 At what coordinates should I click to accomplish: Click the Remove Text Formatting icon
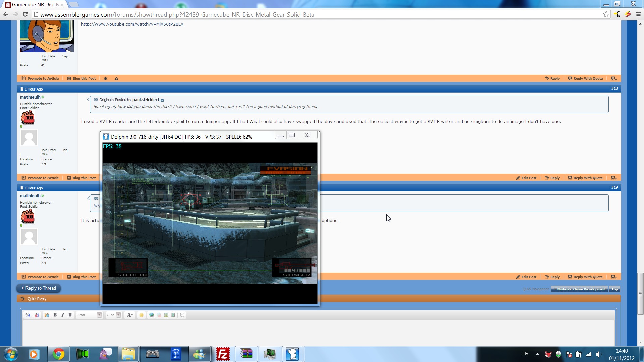point(37,315)
